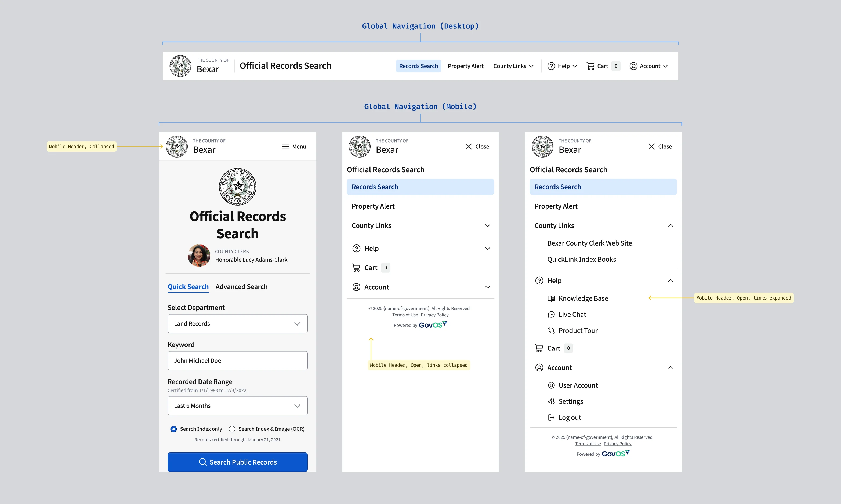Image resolution: width=841 pixels, height=504 pixels.
Task: Select the Search Index only radio button
Action: point(174,429)
